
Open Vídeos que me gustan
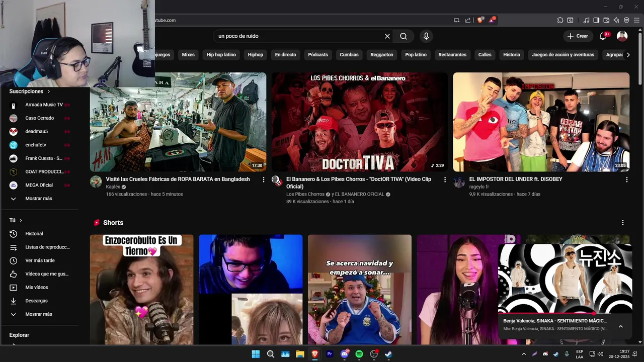(x=40, y=274)
